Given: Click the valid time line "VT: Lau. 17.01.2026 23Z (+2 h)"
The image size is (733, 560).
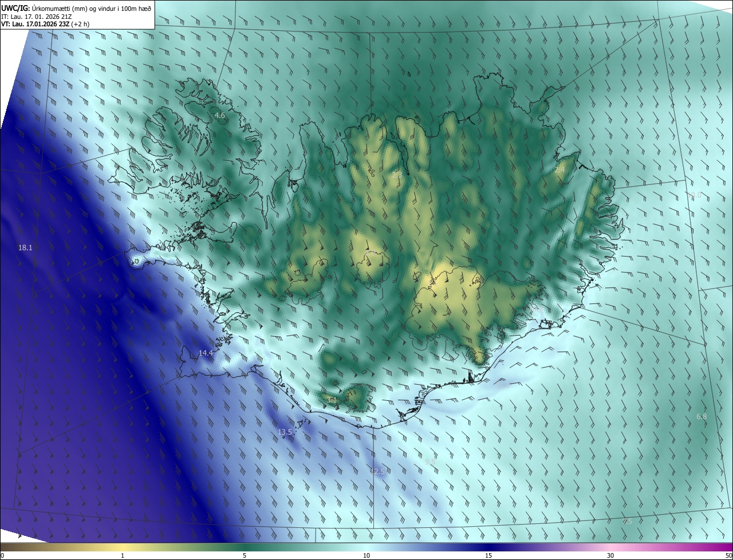Looking at the screenshot, I should click(x=45, y=24).
